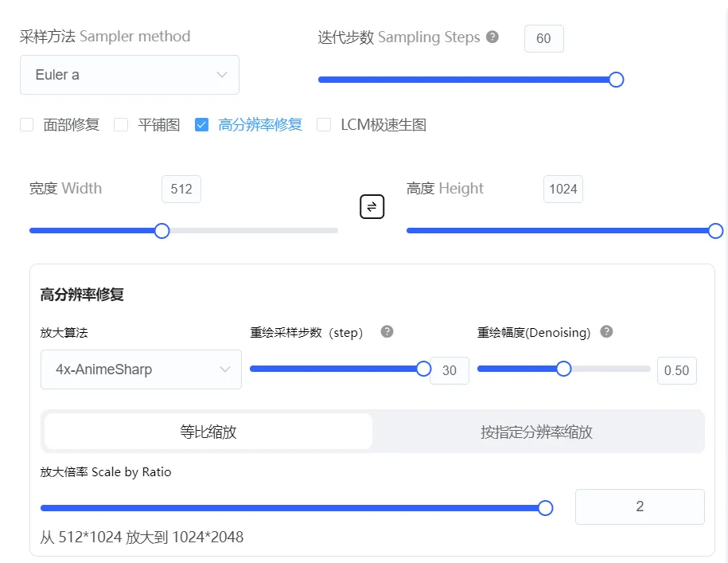Click the Scale by Ratio slider handle
This screenshot has height=563, width=728.
coord(545,508)
